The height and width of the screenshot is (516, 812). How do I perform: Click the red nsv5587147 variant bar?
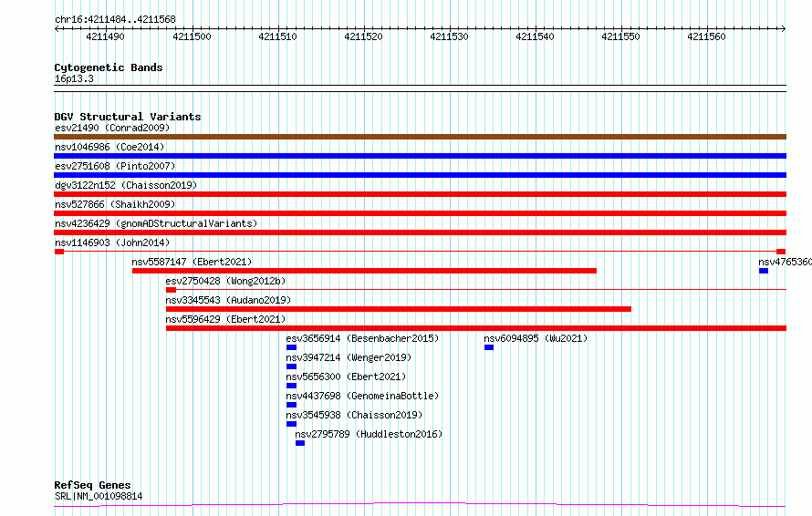pos(365,271)
